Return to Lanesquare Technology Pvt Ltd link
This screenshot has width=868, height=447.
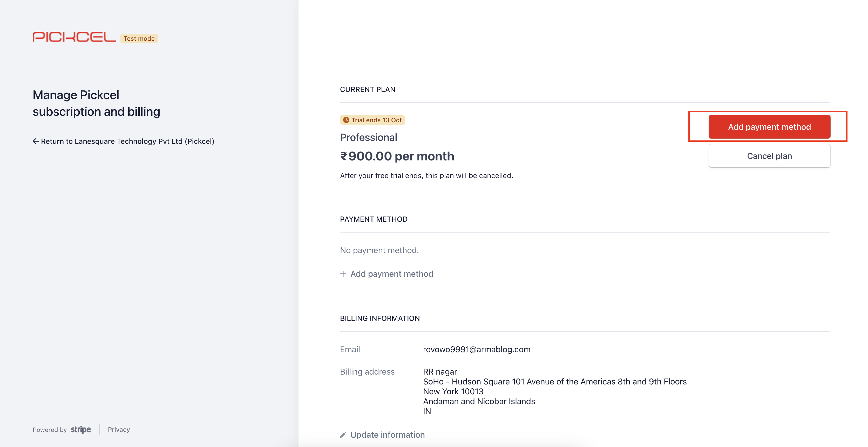tap(127, 141)
